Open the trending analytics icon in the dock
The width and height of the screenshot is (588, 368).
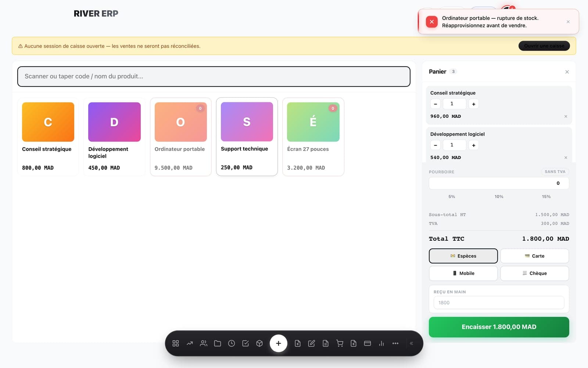[x=190, y=343]
